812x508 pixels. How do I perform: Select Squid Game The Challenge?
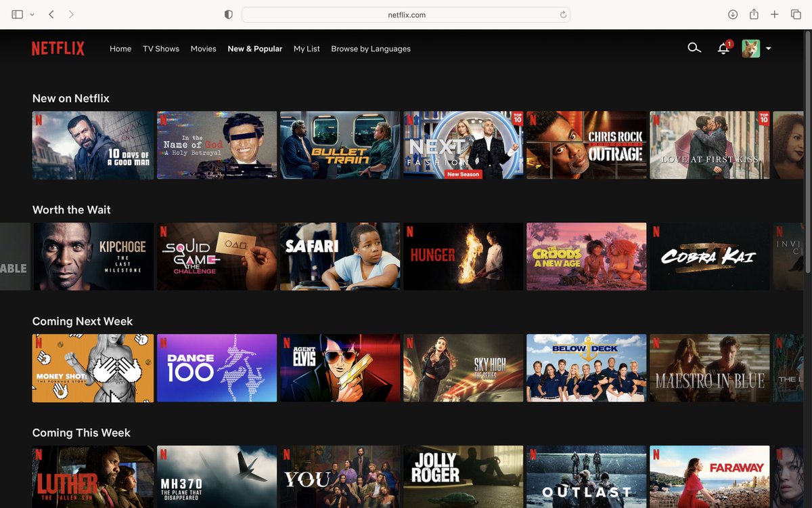tap(217, 257)
